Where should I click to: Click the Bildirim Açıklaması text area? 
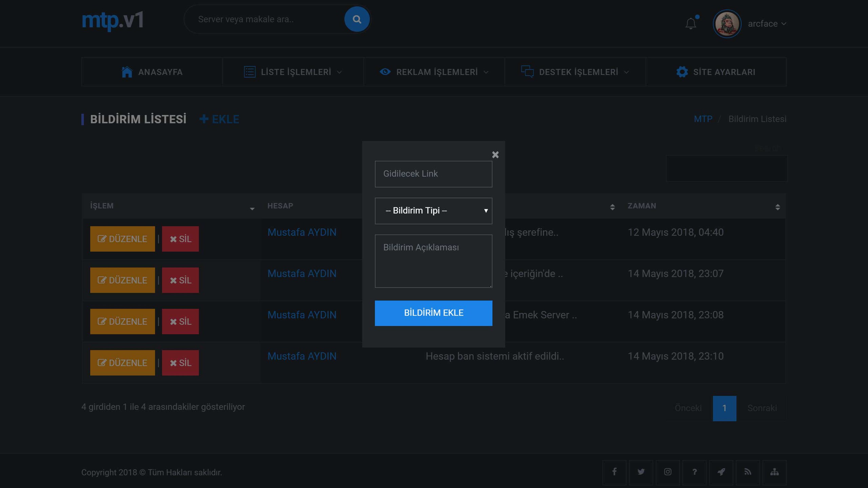(433, 261)
